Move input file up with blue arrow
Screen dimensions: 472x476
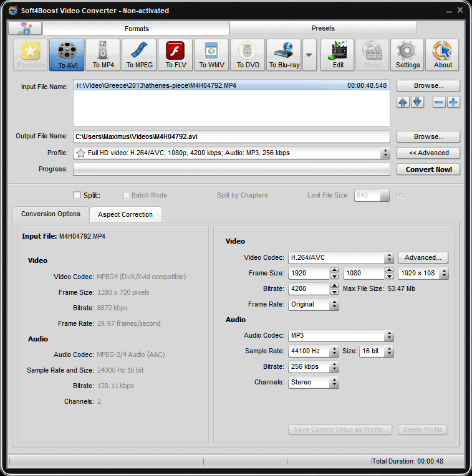click(403, 102)
